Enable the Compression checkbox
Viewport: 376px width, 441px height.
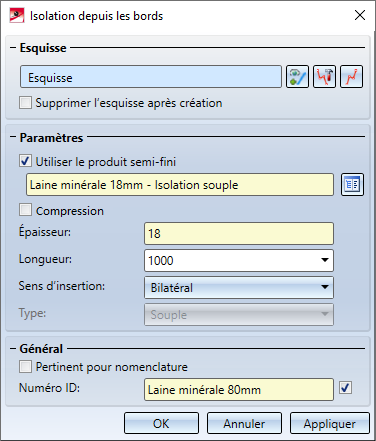coord(26,210)
